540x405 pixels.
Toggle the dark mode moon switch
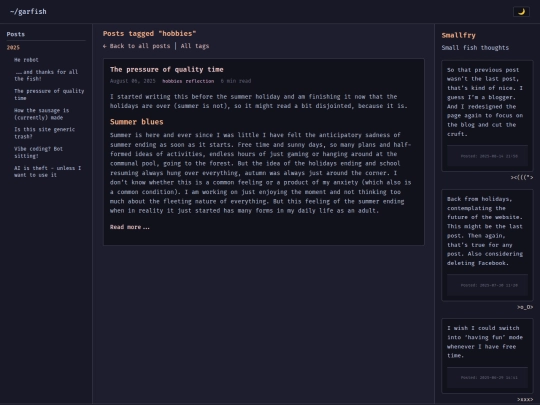pyautogui.click(x=521, y=12)
